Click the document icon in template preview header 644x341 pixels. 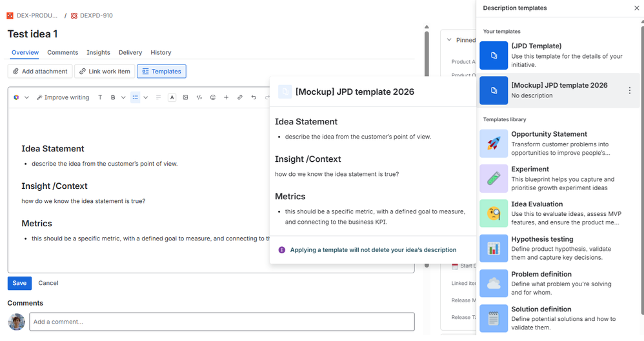click(285, 92)
